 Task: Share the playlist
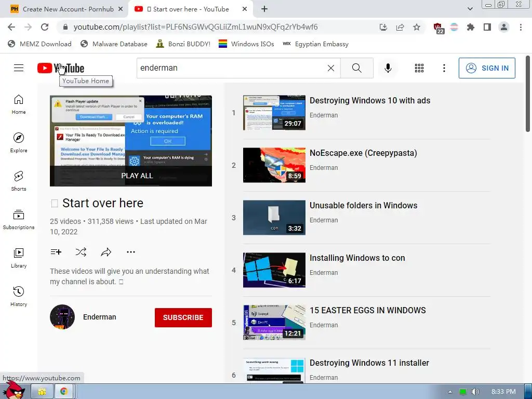coord(106,252)
